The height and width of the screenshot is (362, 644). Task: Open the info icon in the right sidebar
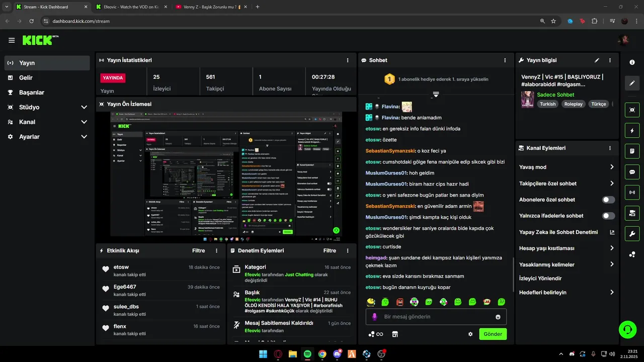pos(632,62)
